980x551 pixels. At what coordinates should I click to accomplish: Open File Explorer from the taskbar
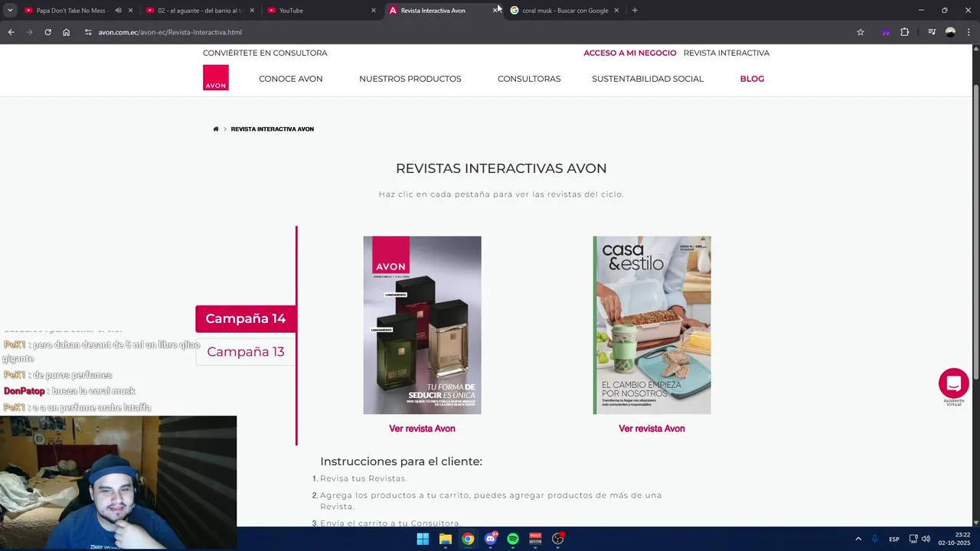click(x=445, y=539)
